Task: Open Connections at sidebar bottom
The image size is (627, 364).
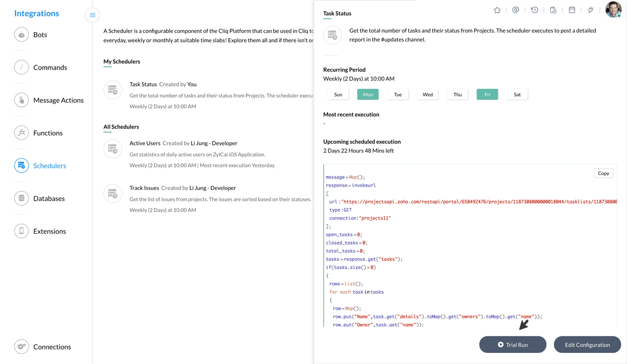Action: pos(52,347)
